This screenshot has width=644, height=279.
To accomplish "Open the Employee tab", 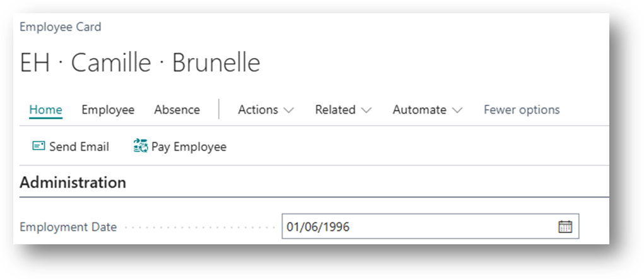I will point(108,109).
